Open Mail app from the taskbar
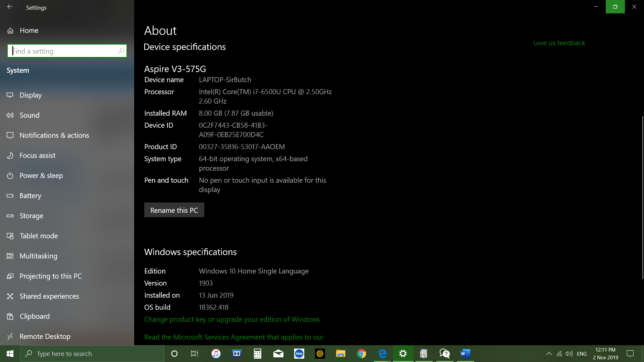644x362 pixels. pos(278,354)
